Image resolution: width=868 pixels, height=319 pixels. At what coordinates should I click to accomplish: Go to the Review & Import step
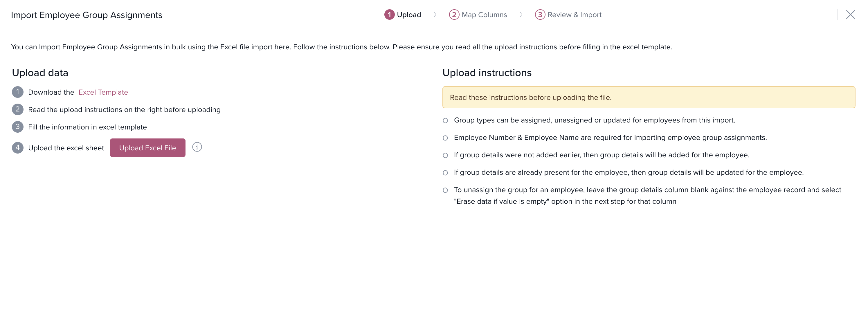574,15
